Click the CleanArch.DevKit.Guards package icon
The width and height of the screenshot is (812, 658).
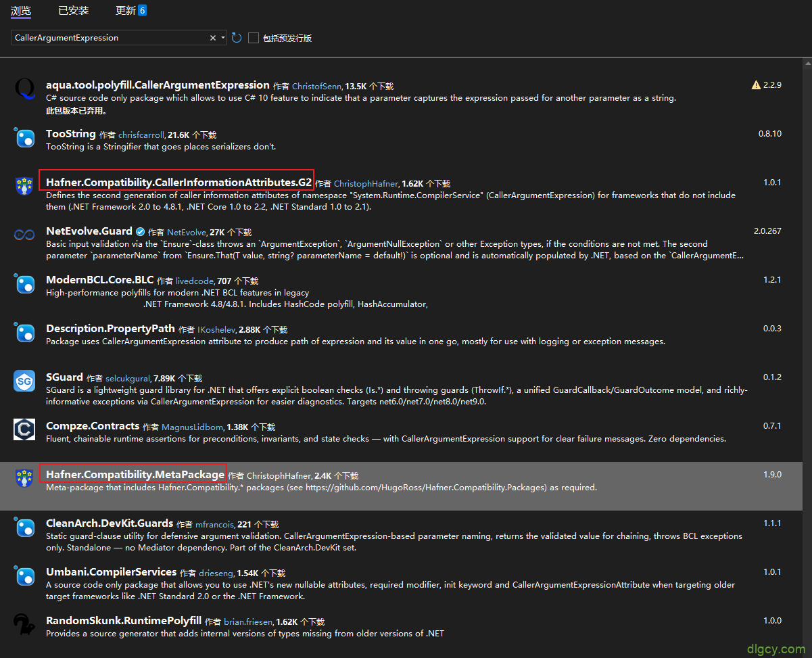click(25, 527)
